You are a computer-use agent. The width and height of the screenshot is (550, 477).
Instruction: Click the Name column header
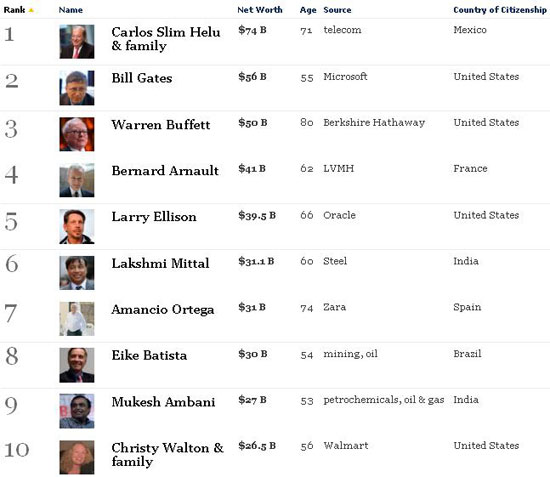[x=71, y=10]
